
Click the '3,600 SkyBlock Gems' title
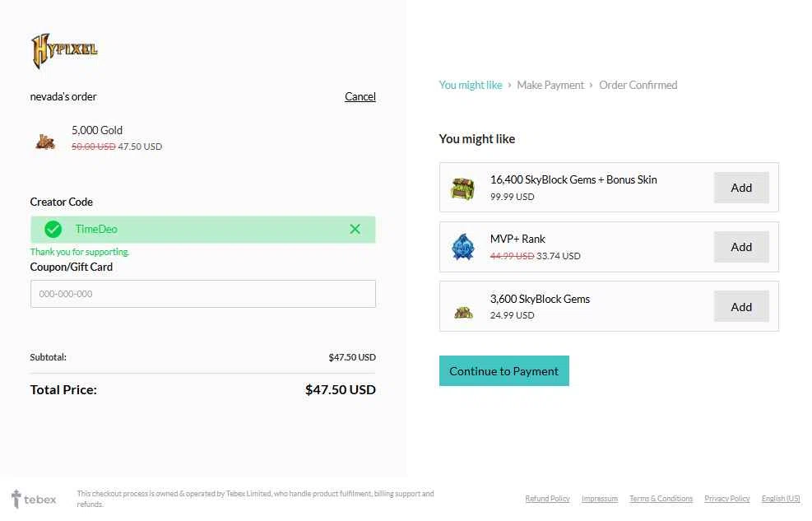(x=540, y=299)
